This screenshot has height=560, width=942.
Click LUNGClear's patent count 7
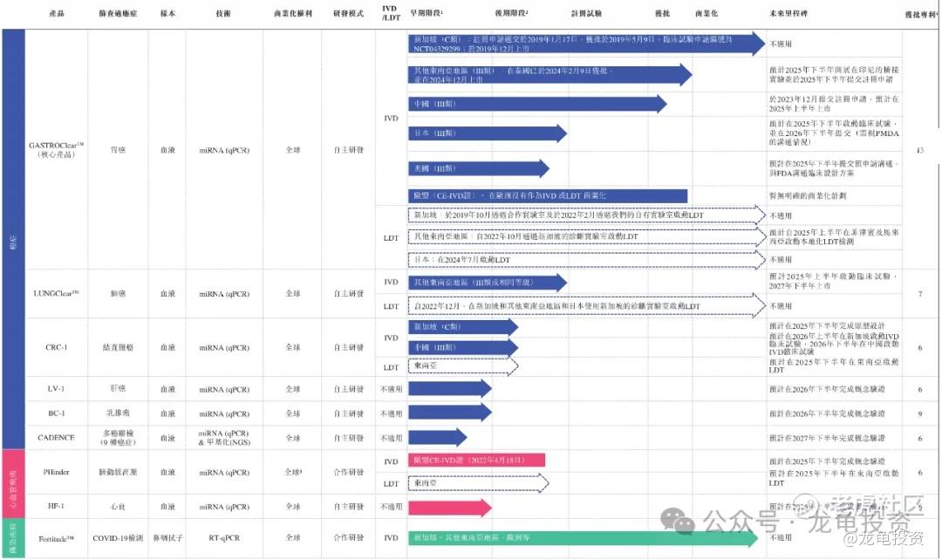pyautogui.click(x=920, y=294)
